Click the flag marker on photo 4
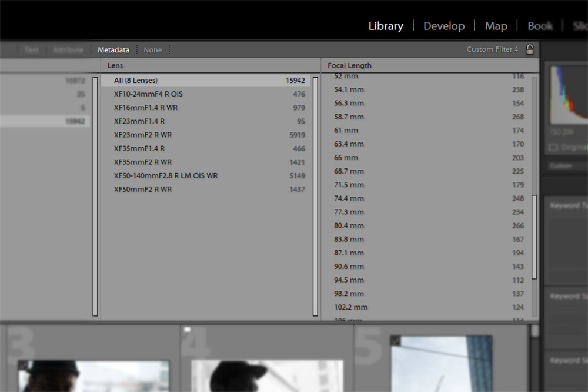The image size is (588, 392). [x=188, y=330]
